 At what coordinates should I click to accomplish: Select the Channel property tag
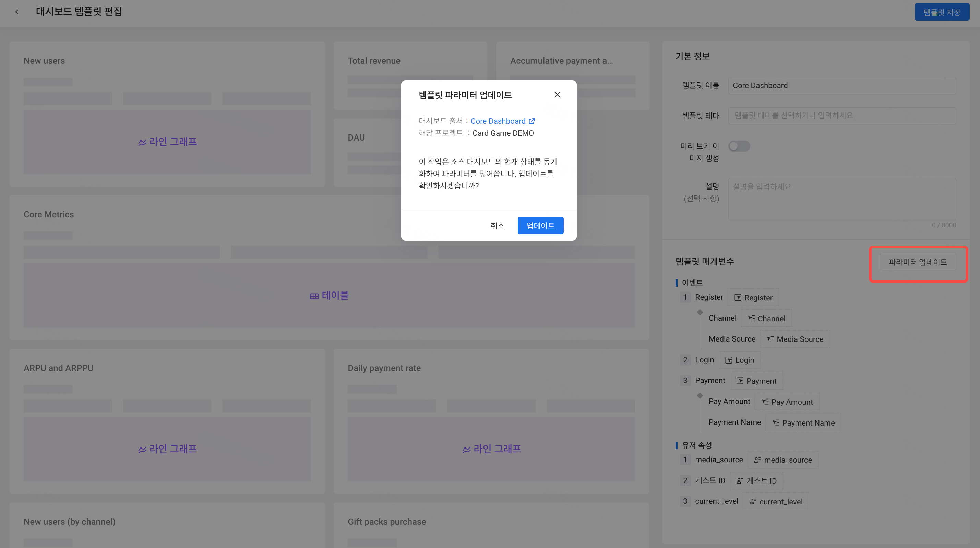click(x=766, y=318)
